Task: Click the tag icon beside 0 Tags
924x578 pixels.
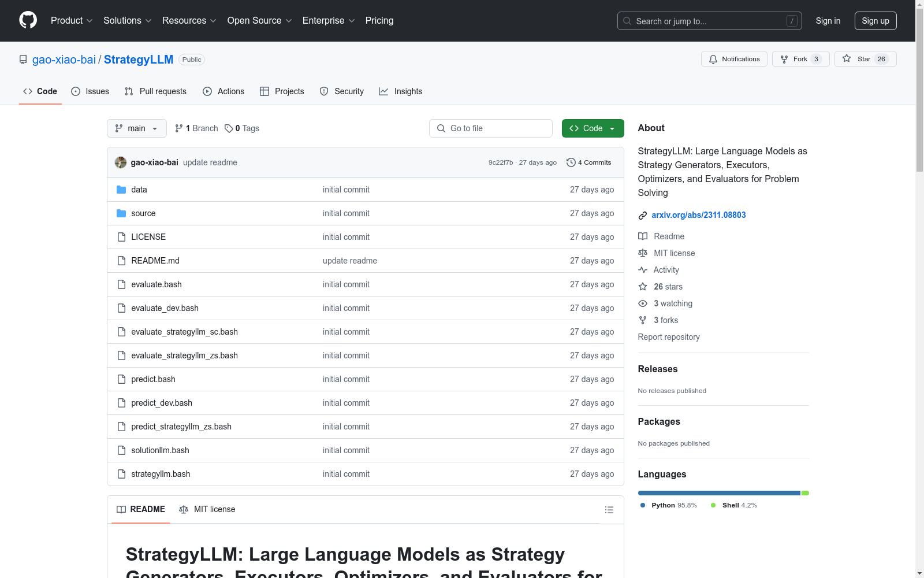Action: 229,128
